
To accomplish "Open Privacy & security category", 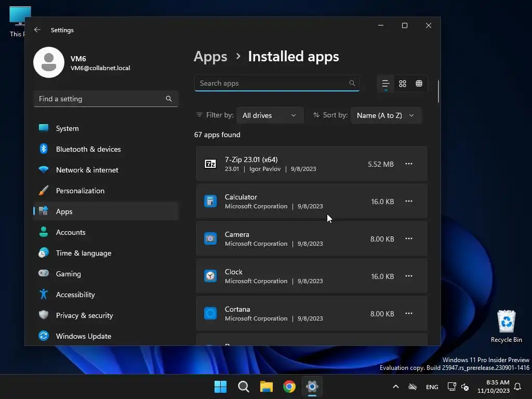I will 106,315.
